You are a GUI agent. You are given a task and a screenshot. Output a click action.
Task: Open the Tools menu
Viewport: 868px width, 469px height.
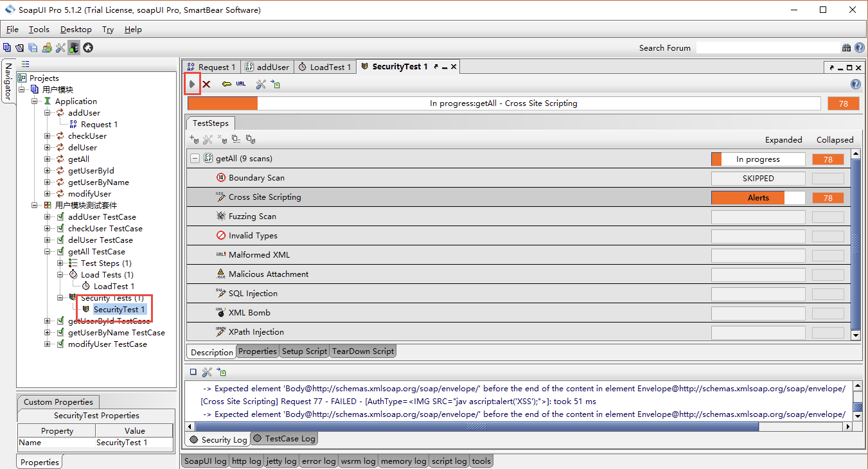click(39, 30)
